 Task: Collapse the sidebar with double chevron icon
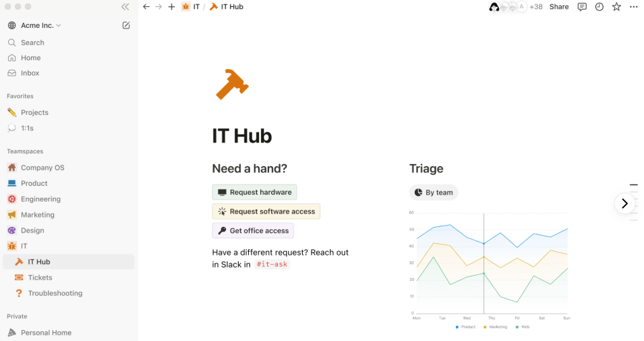[x=125, y=7]
